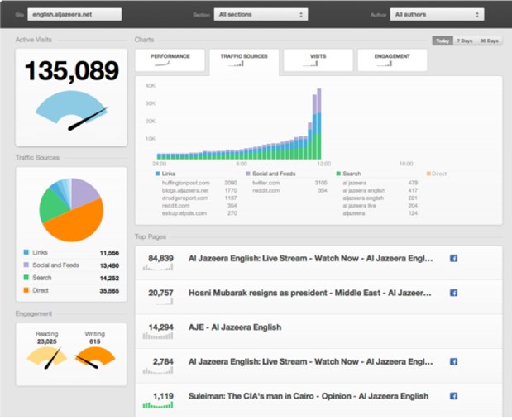Open the All authors dropdown

pyautogui.click(x=437, y=14)
